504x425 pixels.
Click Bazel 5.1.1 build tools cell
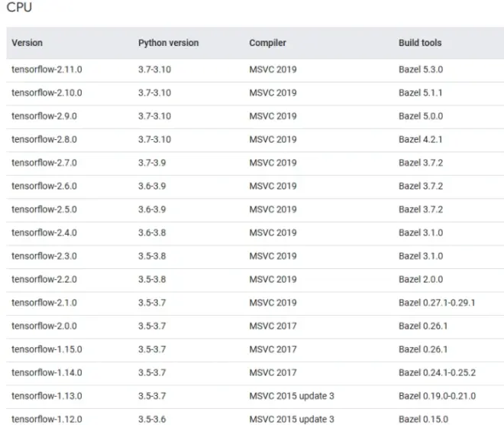tap(421, 93)
